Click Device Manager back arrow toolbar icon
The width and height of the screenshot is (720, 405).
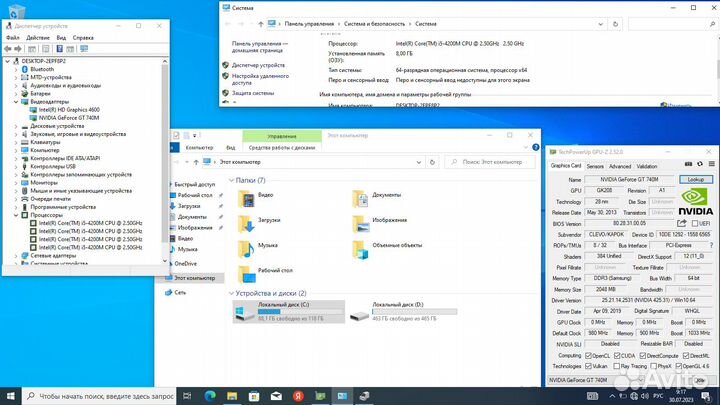click(8, 49)
